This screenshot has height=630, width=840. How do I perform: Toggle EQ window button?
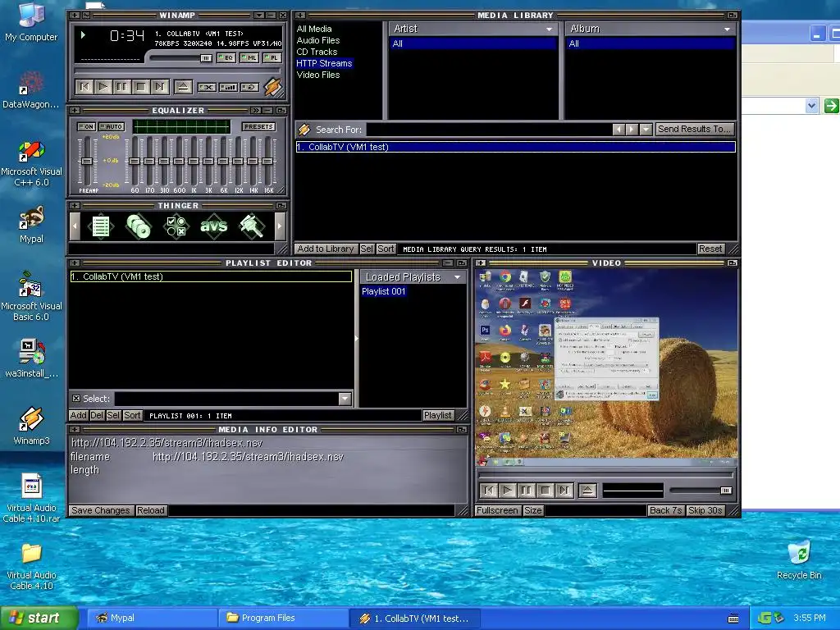tap(226, 58)
